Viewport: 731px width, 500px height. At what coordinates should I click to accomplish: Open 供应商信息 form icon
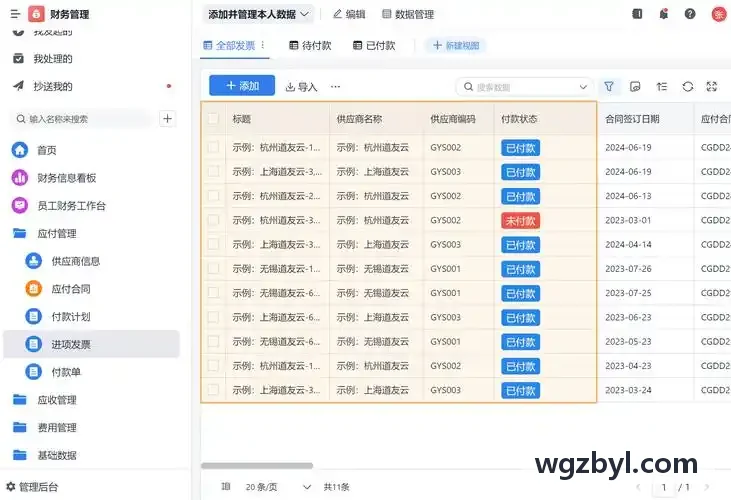tap(34, 261)
